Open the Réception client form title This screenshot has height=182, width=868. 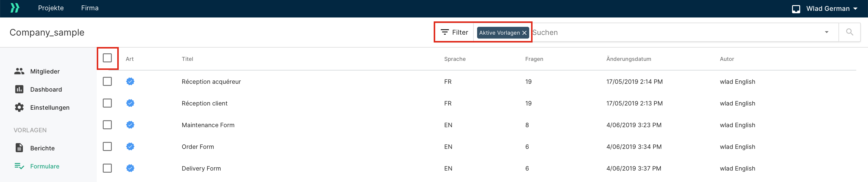(x=205, y=103)
